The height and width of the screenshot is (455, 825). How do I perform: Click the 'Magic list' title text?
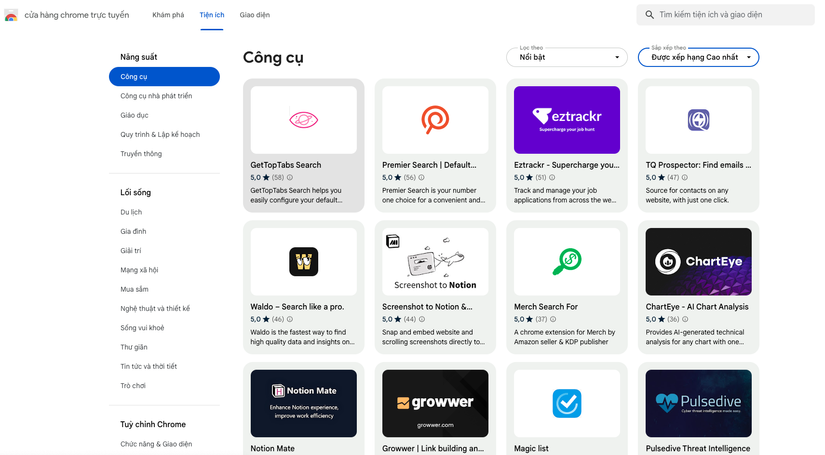coord(531,449)
